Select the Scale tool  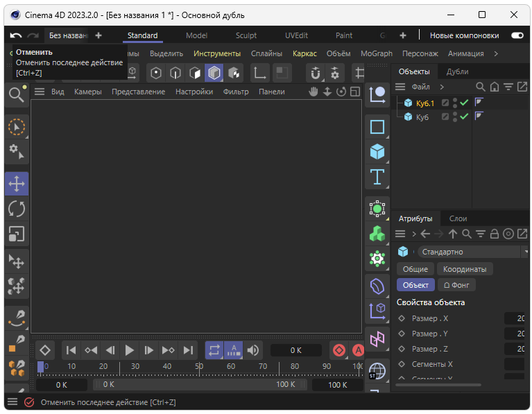tap(17, 234)
